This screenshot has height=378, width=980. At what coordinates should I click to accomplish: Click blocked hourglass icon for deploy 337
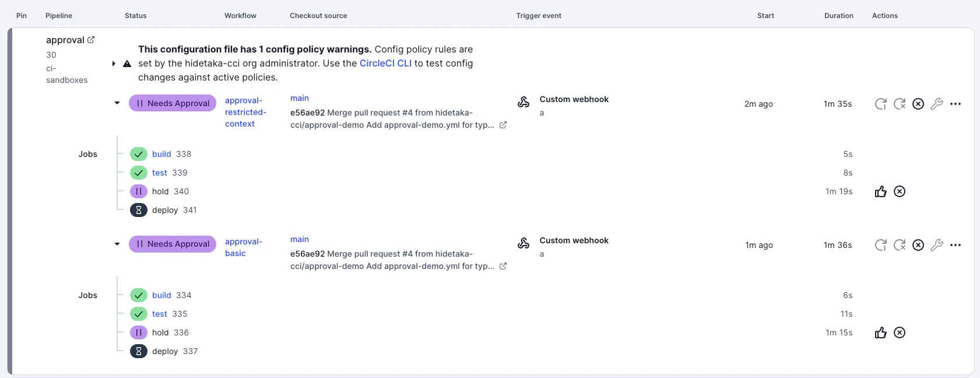[139, 351]
